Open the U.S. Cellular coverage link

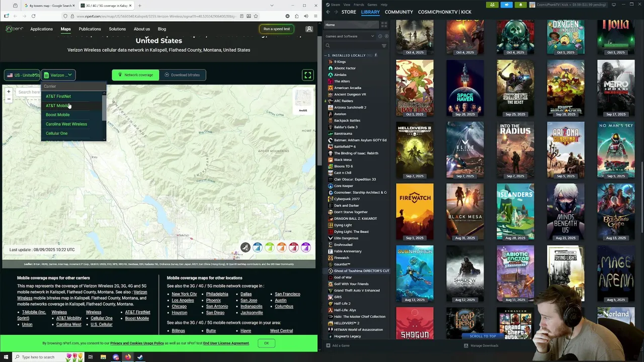(102, 324)
